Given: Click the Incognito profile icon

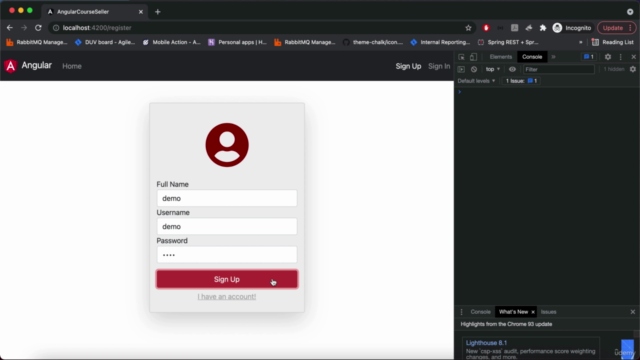Looking at the screenshot, I should pos(557,28).
